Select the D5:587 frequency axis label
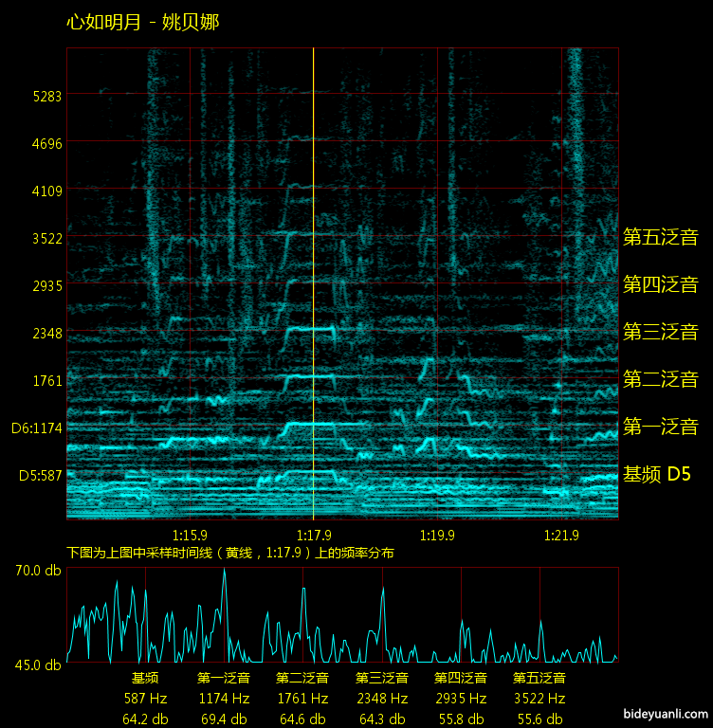 (40, 476)
